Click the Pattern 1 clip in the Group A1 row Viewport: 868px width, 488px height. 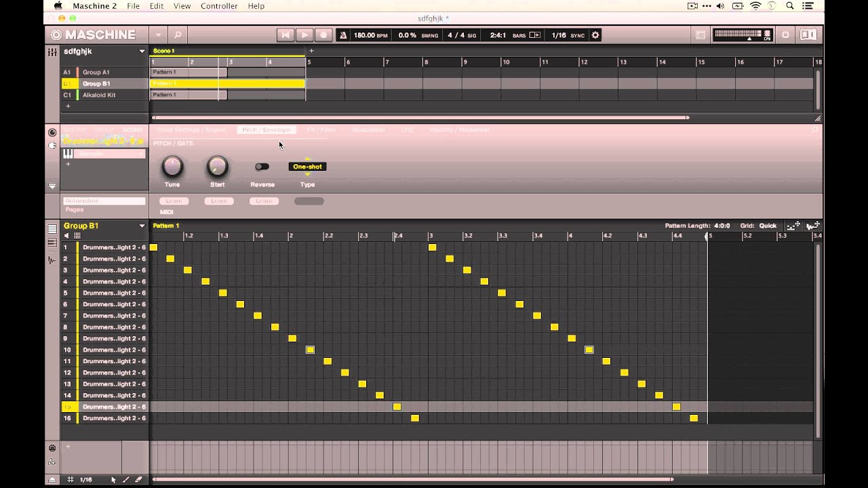point(189,72)
